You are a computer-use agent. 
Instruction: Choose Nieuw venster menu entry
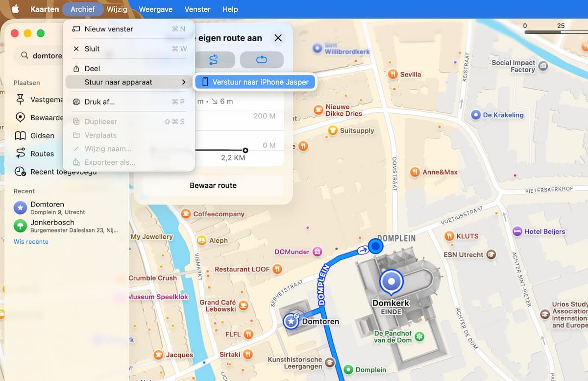pyautogui.click(x=129, y=29)
